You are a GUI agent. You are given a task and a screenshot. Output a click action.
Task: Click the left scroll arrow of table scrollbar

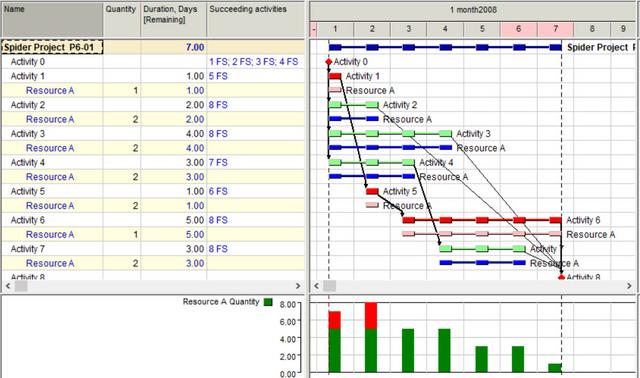pyautogui.click(x=8, y=286)
